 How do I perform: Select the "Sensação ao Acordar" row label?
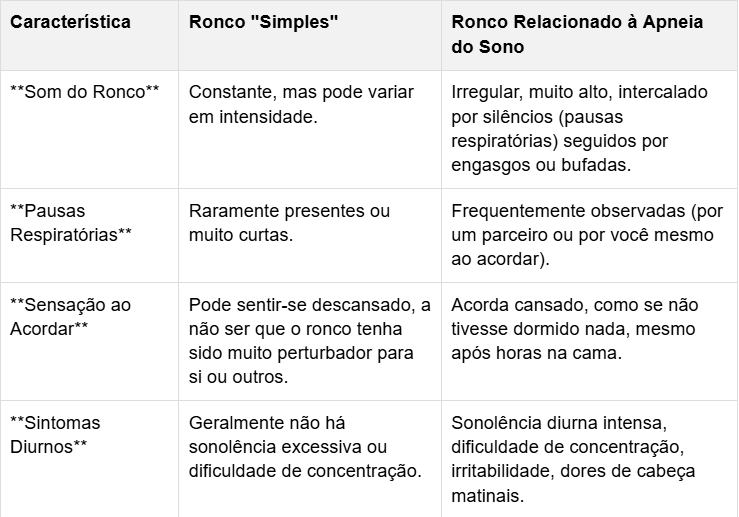pyautogui.click(x=70, y=316)
